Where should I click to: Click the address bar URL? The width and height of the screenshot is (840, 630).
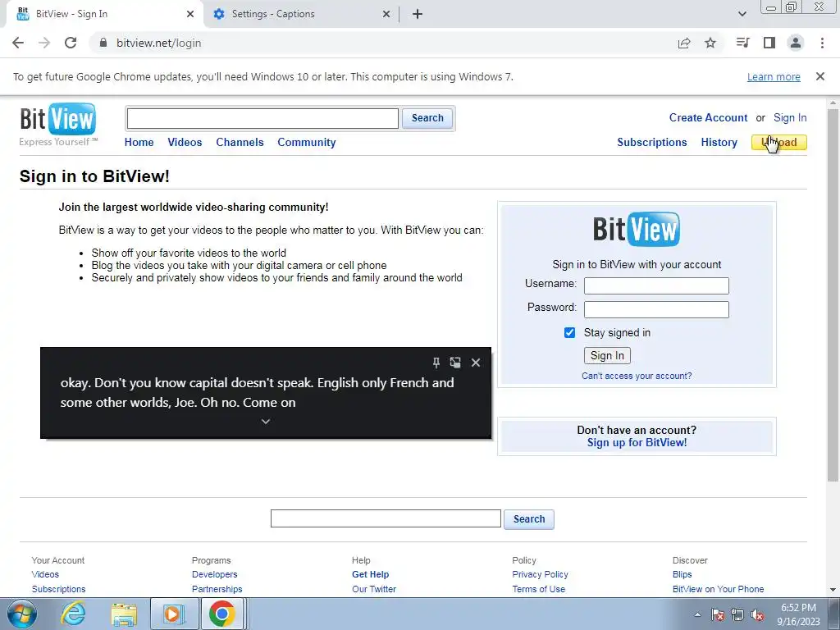click(x=158, y=43)
